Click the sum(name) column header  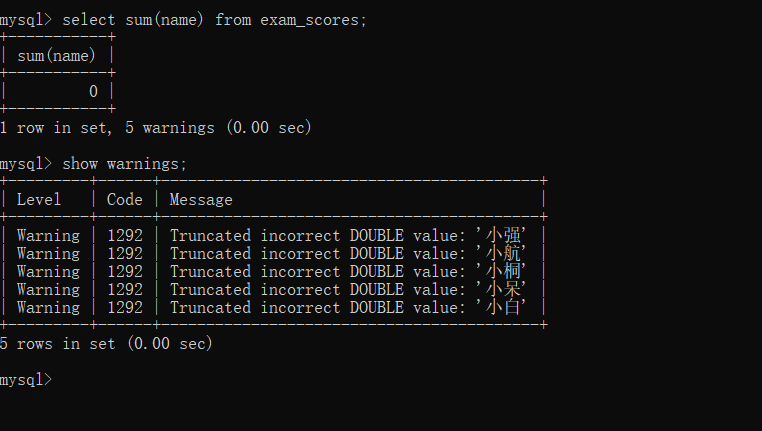[x=56, y=56]
